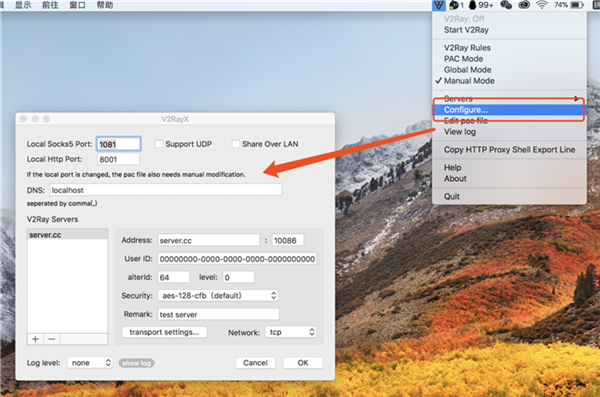Click the minus button to remove server
This screenshot has height=397, width=600.
[x=52, y=339]
